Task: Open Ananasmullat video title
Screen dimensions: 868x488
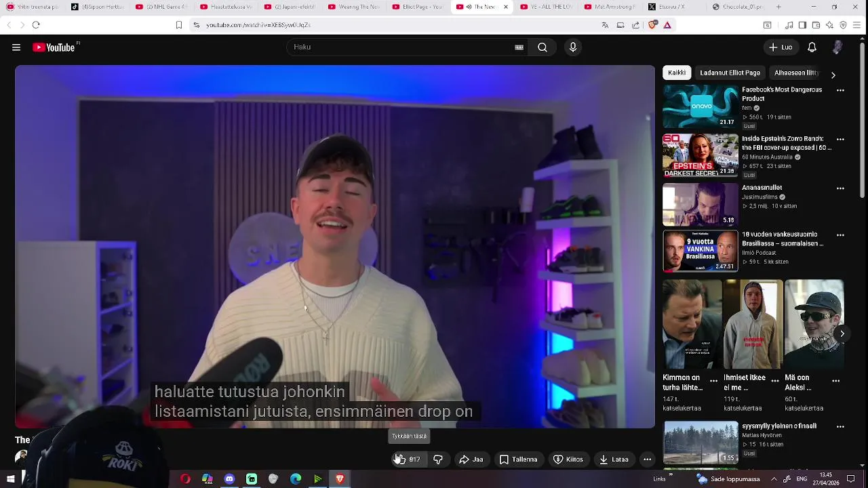Action: [x=762, y=188]
